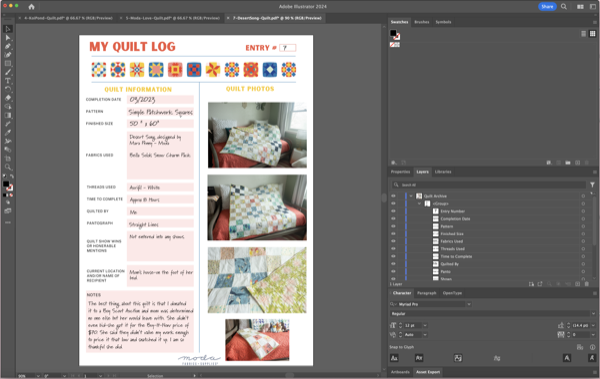Select the Asset Export tab
This screenshot has width=600, height=379.
click(428, 372)
